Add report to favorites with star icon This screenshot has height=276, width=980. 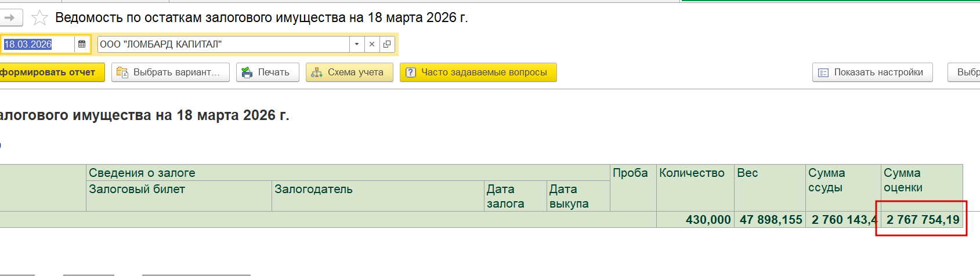(x=39, y=18)
